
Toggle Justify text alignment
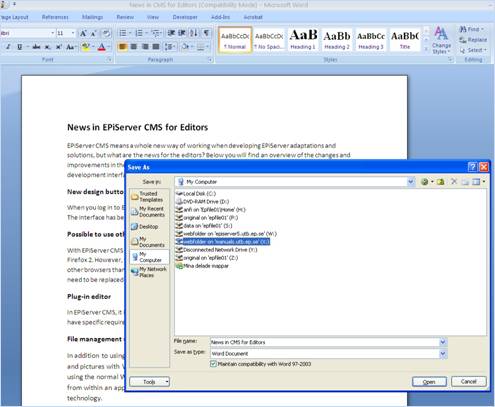[156, 47]
